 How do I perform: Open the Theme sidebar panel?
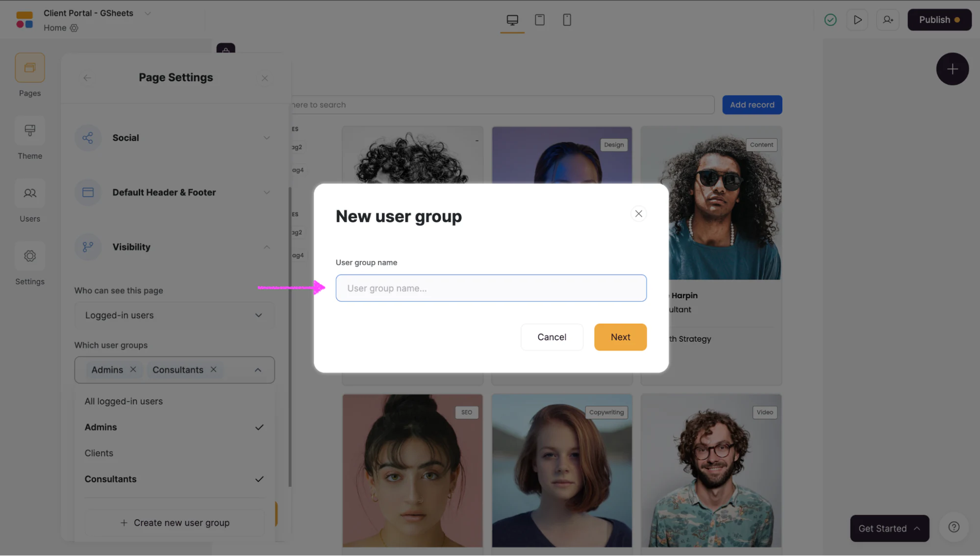pos(30,130)
